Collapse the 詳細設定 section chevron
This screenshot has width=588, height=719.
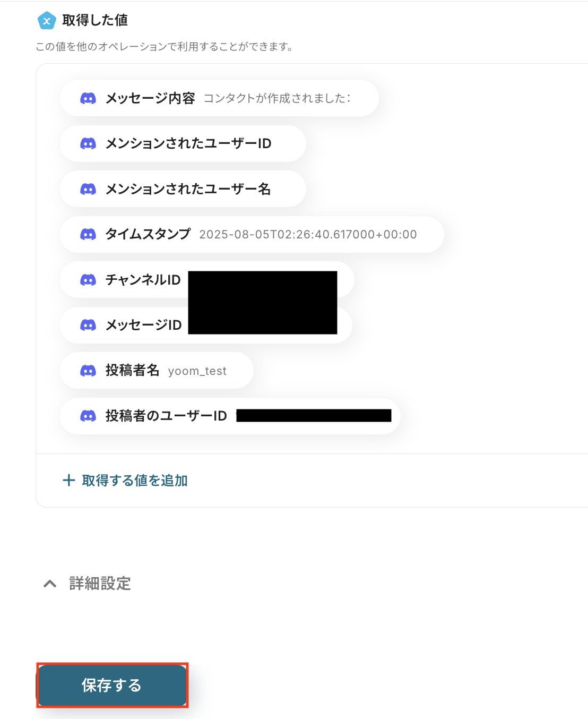pyautogui.click(x=50, y=584)
